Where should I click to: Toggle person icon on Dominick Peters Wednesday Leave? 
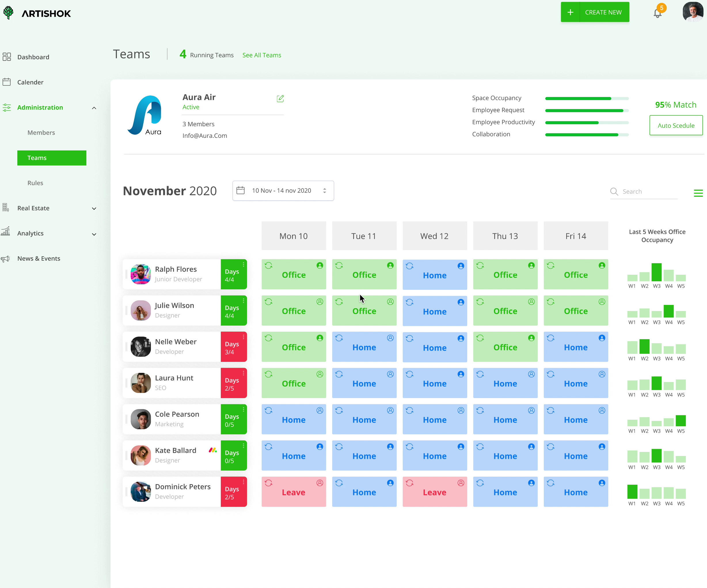(461, 483)
